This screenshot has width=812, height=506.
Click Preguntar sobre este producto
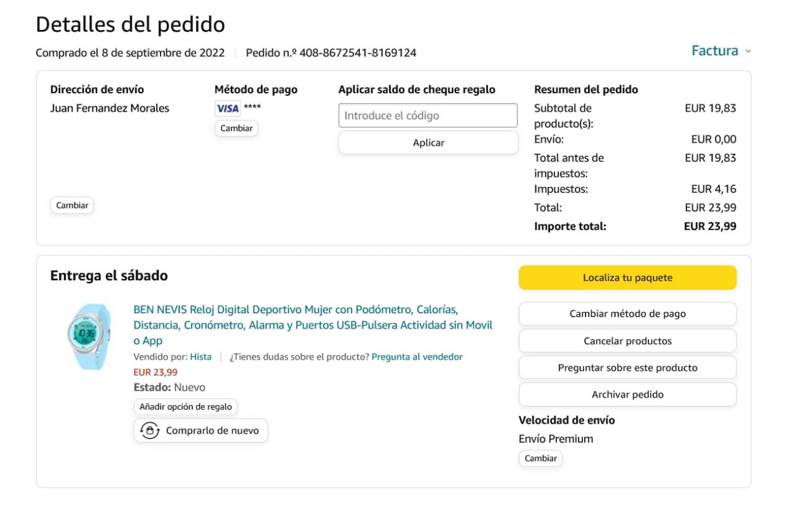pyautogui.click(x=627, y=368)
